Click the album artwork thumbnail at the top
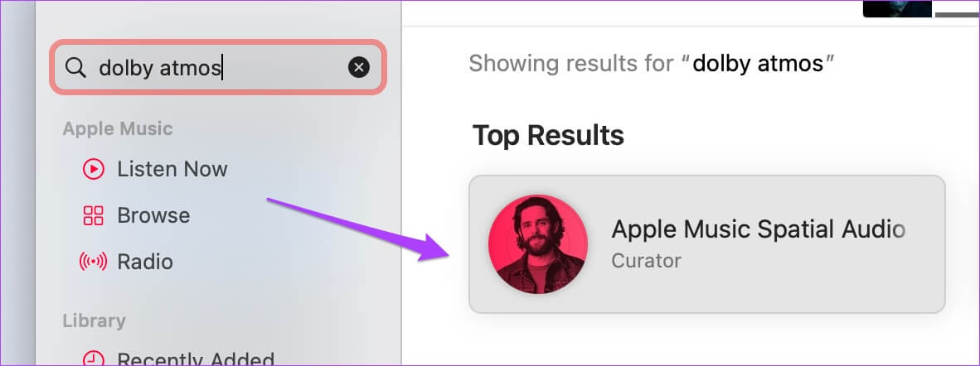The width and height of the screenshot is (980, 366). coord(897,8)
